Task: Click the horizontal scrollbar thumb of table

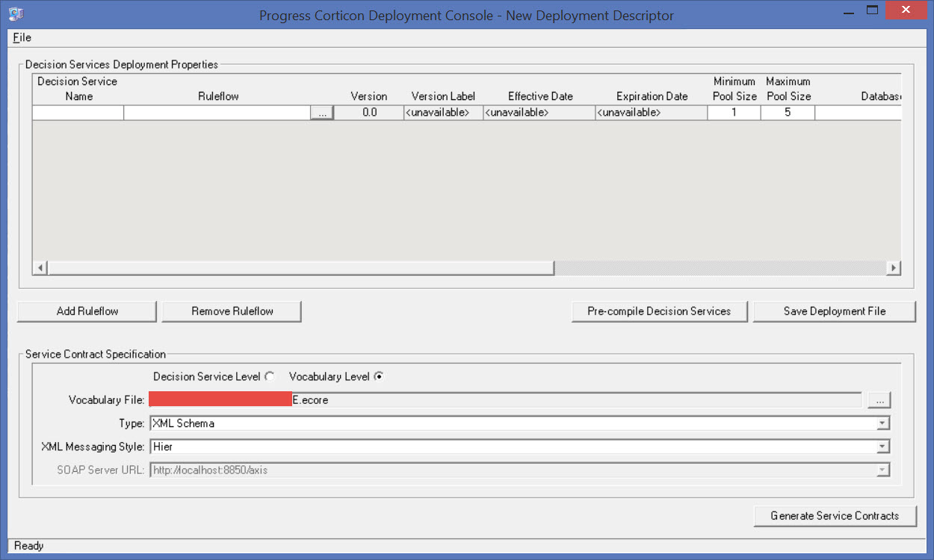Action: (301, 268)
